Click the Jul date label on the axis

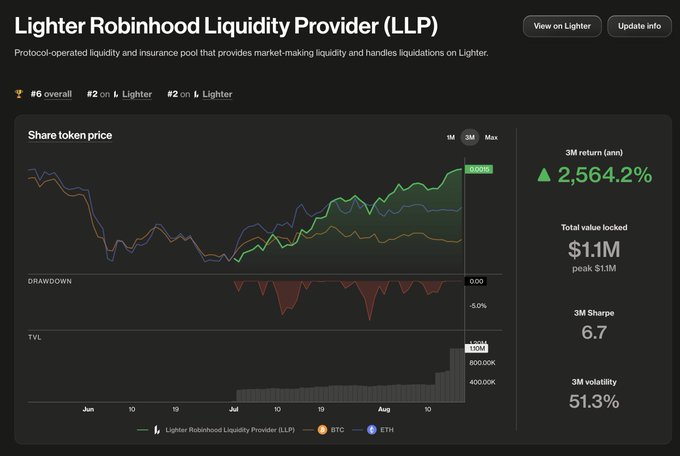pyautogui.click(x=233, y=409)
